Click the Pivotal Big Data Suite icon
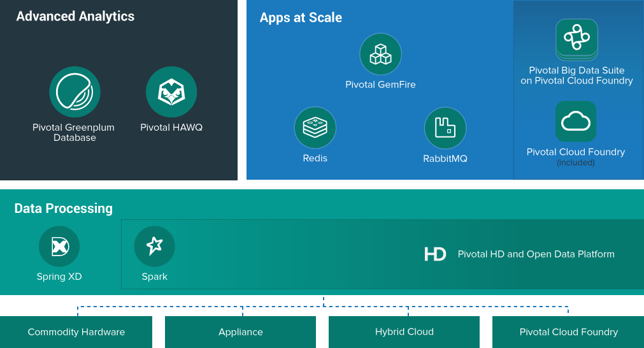 coord(576,40)
